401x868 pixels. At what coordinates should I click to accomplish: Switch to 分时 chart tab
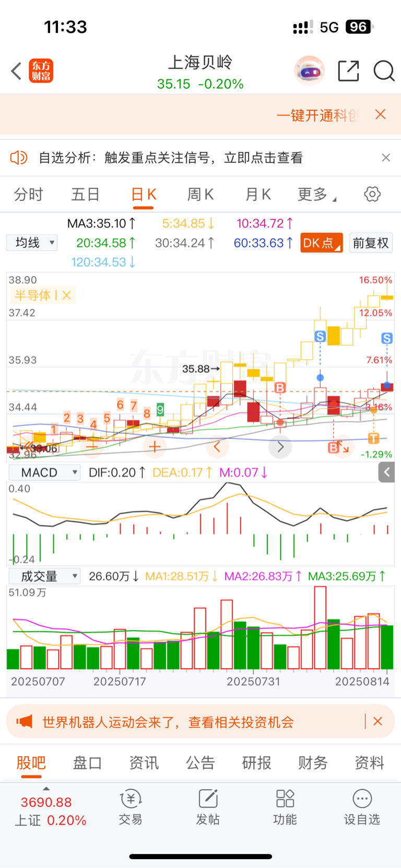coord(29,195)
